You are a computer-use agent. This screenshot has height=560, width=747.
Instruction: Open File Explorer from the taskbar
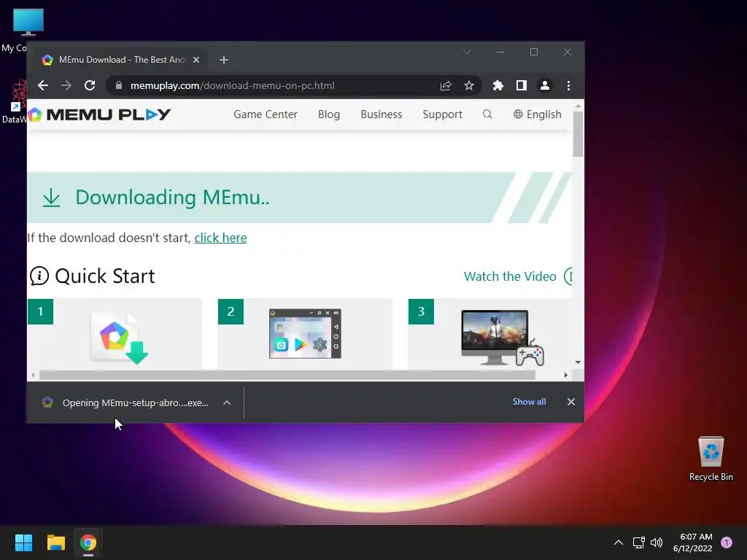[x=55, y=542]
